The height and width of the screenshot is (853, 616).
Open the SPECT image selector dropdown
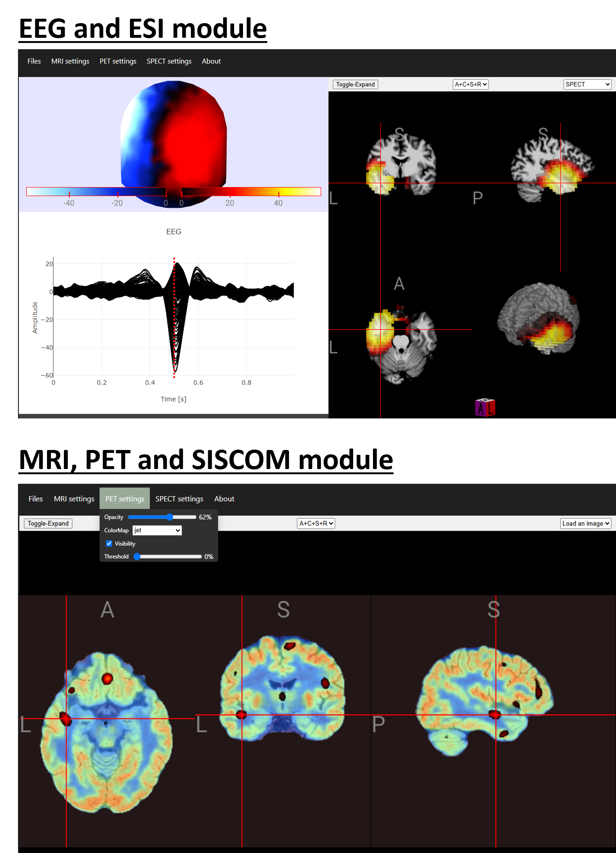click(587, 84)
